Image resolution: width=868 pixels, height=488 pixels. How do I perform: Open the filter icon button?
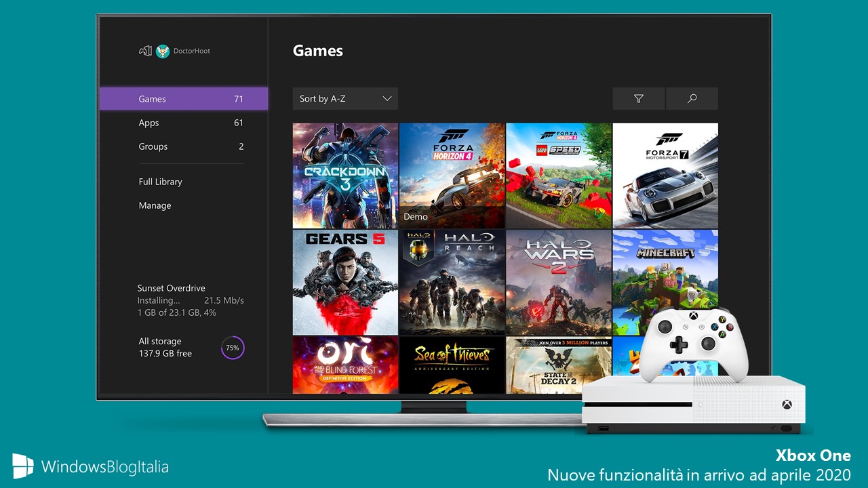[638, 98]
